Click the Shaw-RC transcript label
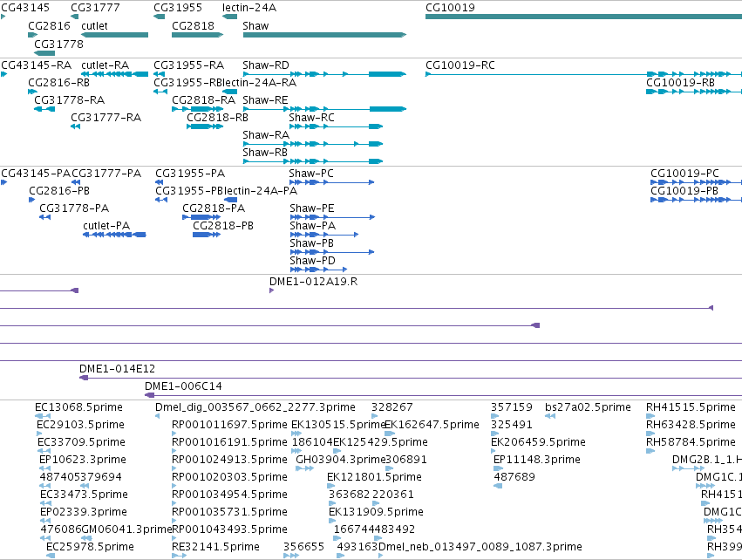 click(x=312, y=118)
